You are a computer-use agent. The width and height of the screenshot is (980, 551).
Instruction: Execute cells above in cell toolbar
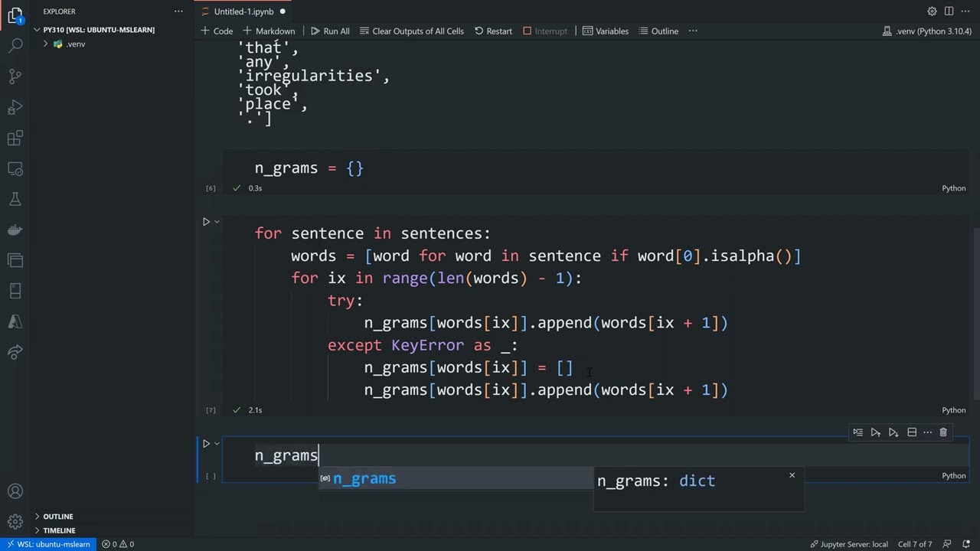pyautogui.click(x=875, y=432)
